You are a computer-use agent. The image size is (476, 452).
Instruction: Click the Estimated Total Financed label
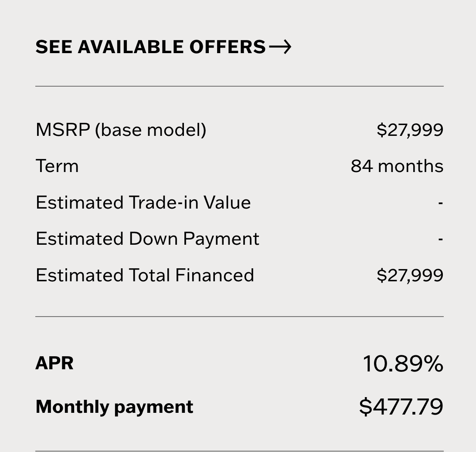coord(145,275)
